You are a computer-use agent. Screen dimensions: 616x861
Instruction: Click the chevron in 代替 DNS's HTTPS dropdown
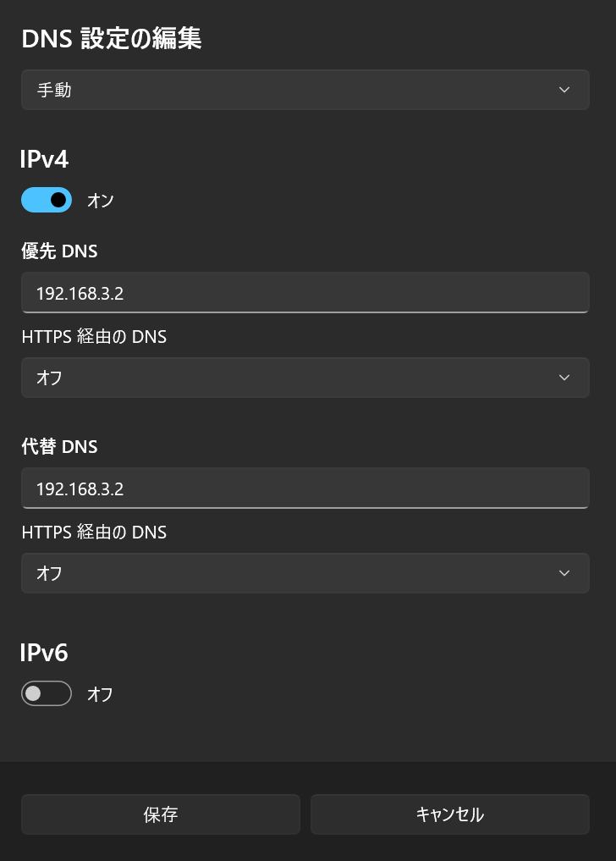564,573
